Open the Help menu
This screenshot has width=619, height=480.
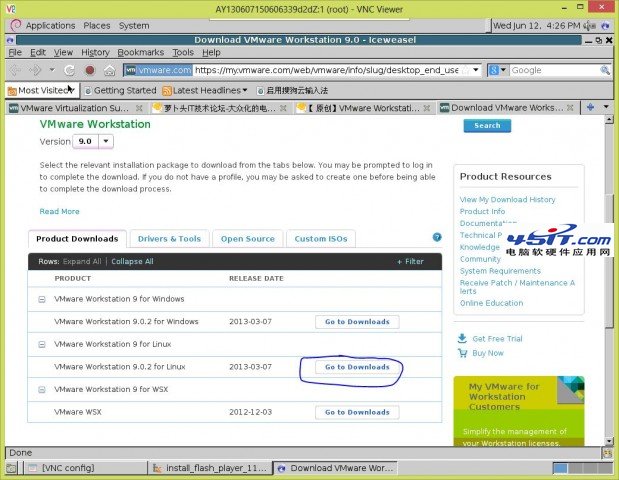(211, 52)
